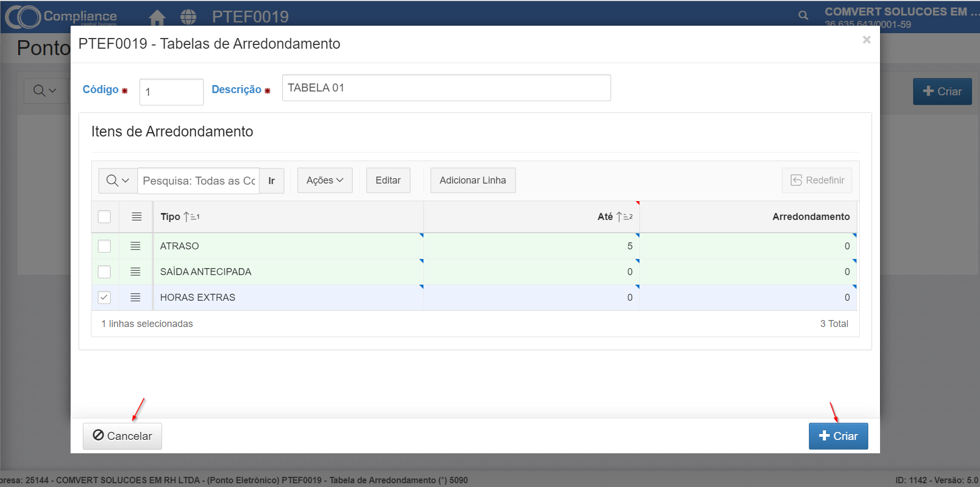The height and width of the screenshot is (487, 980).
Task: Click Arredondamento value in ATRASO row
Action: [x=748, y=246]
